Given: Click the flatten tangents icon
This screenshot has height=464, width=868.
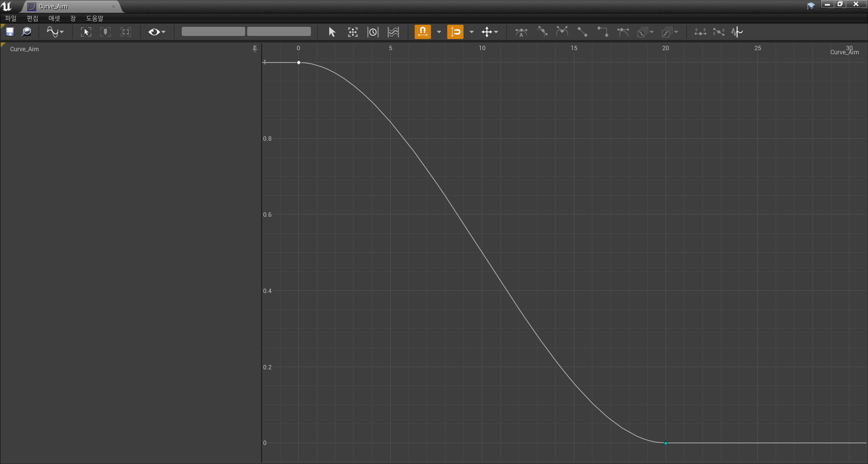Looking at the screenshot, I should tap(700, 32).
